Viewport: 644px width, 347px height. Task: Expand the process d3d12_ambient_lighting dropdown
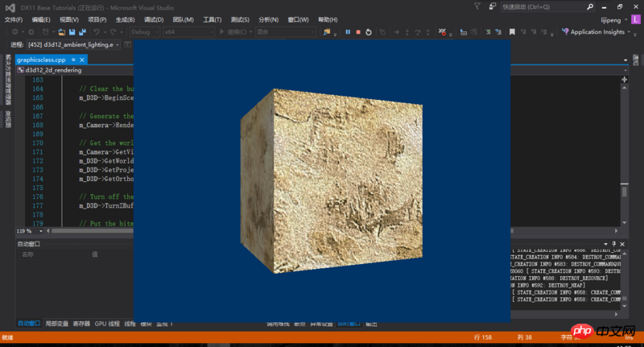pyautogui.click(x=116, y=44)
